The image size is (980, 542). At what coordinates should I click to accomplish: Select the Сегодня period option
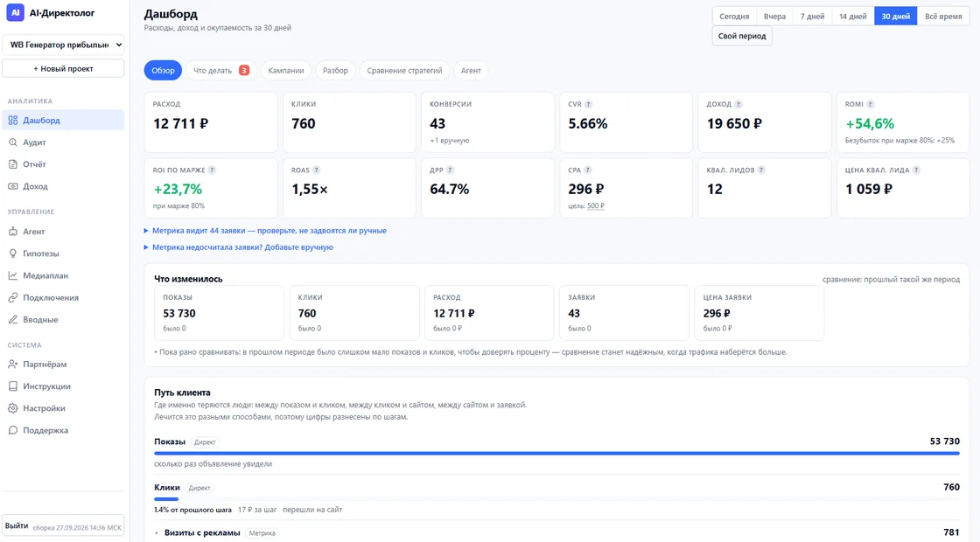[x=734, y=17]
